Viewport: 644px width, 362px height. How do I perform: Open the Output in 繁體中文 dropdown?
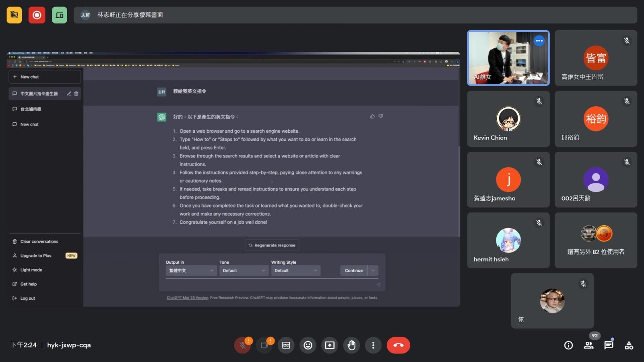click(191, 271)
